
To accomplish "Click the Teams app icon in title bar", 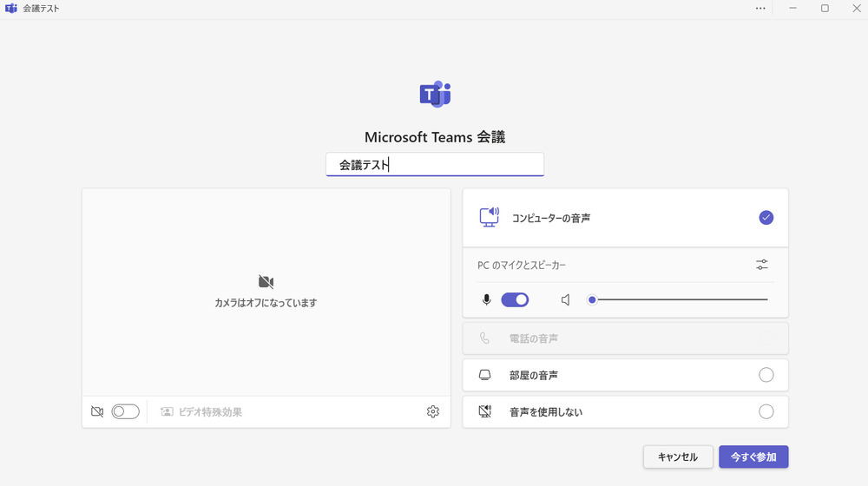I will [x=11, y=9].
